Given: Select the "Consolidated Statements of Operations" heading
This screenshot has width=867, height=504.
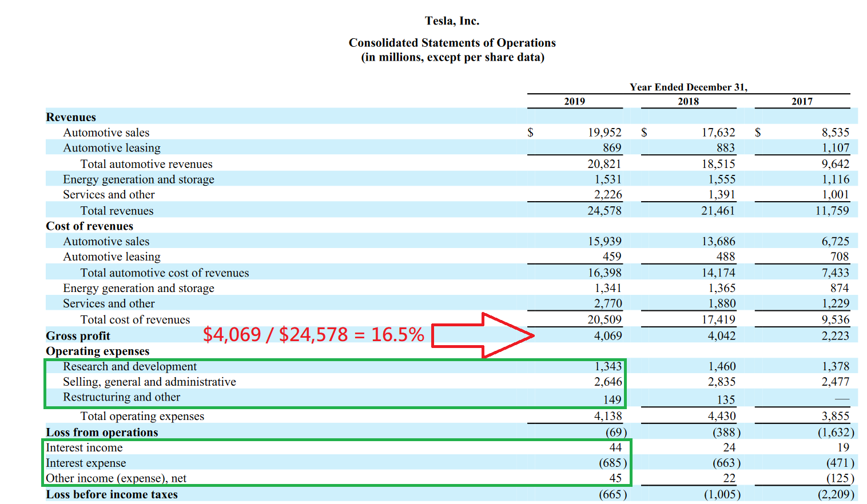Looking at the screenshot, I should 452,43.
